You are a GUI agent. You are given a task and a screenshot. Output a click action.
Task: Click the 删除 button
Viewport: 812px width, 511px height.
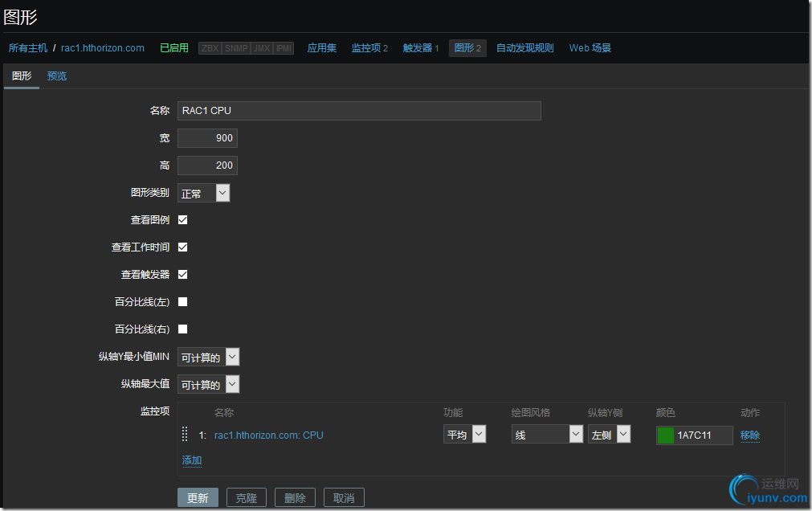[296, 497]
